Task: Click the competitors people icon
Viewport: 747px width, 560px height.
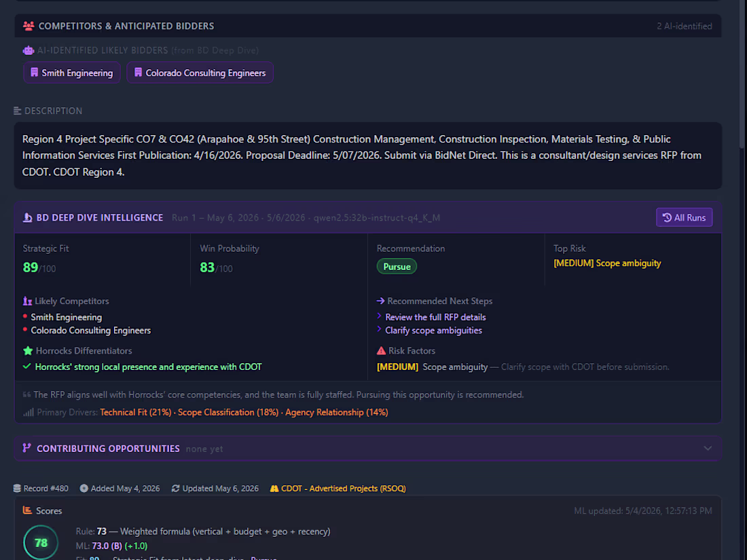Action: (29, 26)
